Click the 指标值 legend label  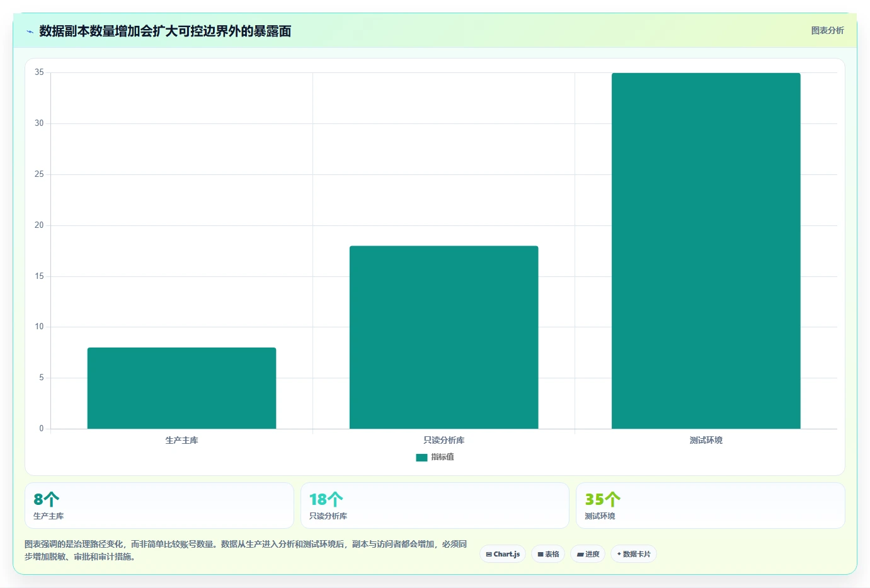click(x=442, y=457)
